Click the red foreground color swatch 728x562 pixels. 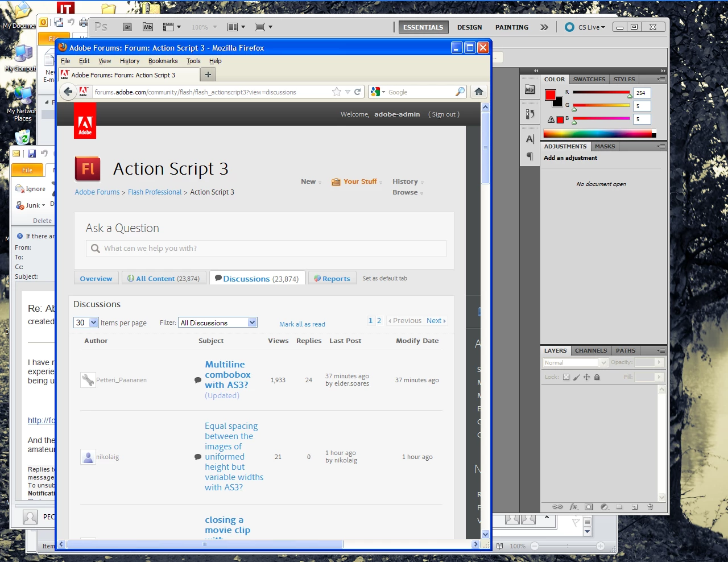[x=551, y=95]
